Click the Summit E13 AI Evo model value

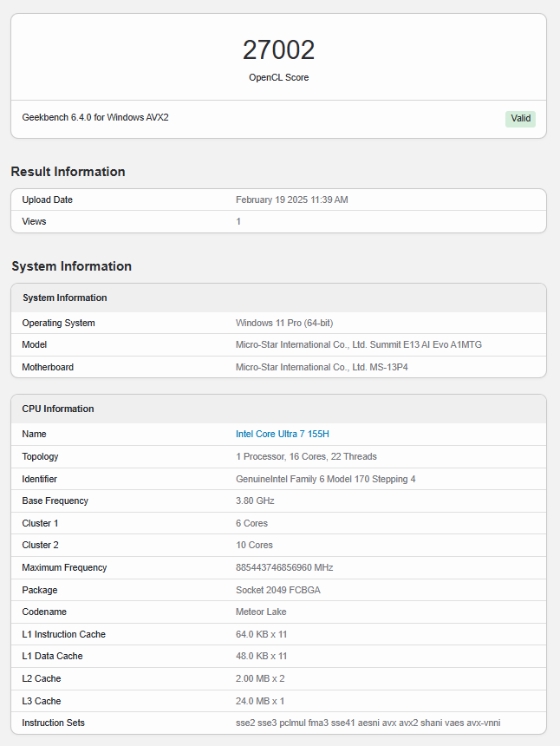click(x=359, y=345)
